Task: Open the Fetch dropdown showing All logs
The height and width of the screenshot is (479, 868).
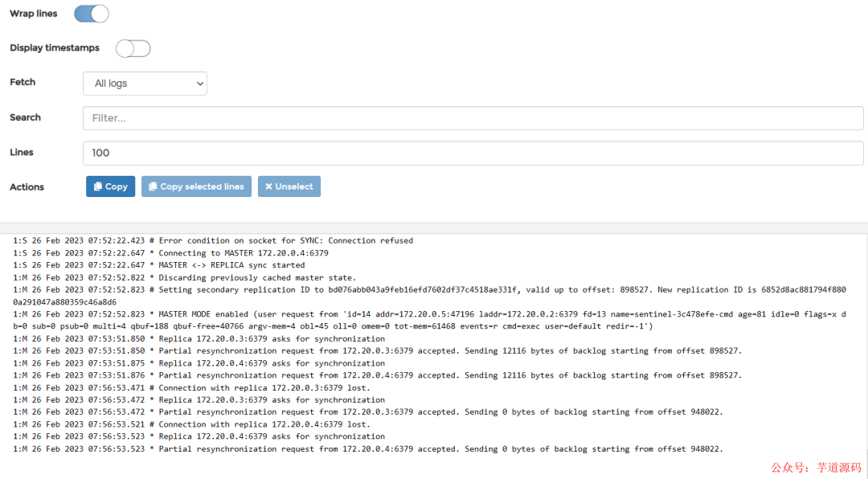Action: [145, 83]
